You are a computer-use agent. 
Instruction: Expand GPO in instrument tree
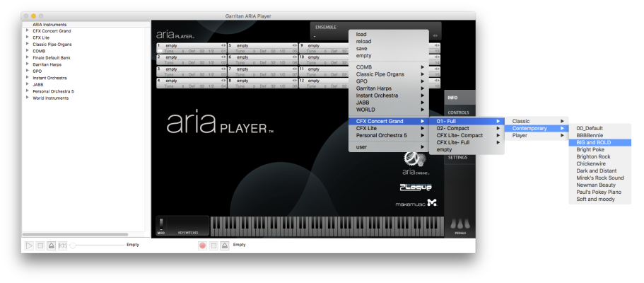(x=27, y=71)
